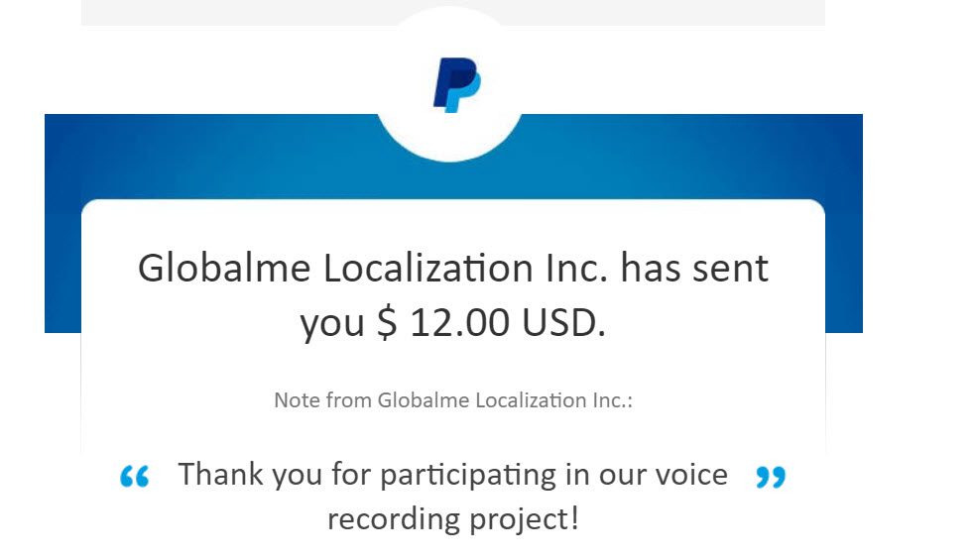Click the blue closing quotation mark icon
Screen dimensions: 973x560
coord(771,477)
